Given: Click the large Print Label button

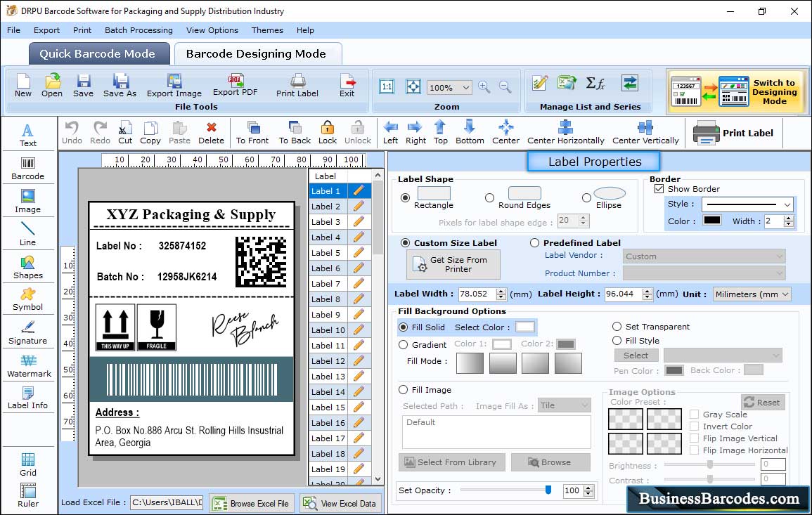Looking at the screenshot, I should 734,133.
